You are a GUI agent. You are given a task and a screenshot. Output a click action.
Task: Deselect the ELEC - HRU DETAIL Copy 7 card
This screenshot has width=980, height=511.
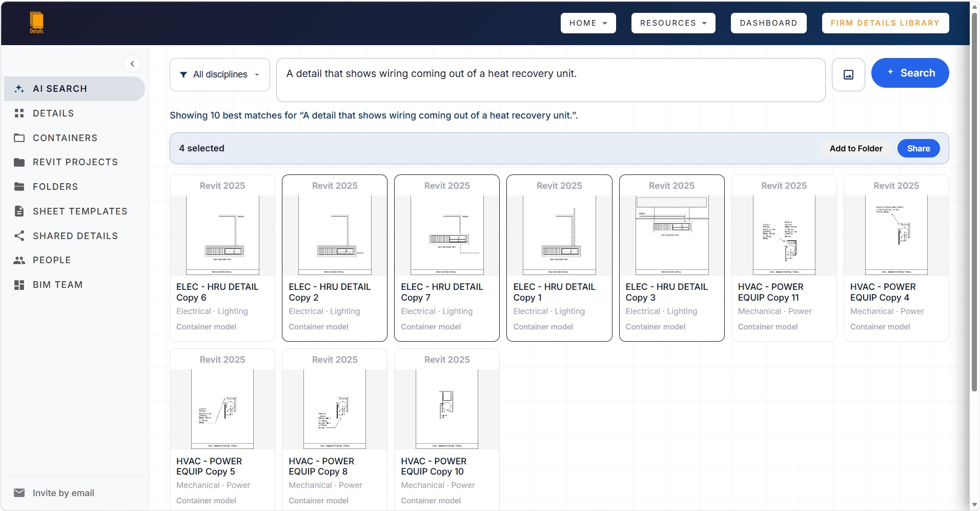(447, 258)
